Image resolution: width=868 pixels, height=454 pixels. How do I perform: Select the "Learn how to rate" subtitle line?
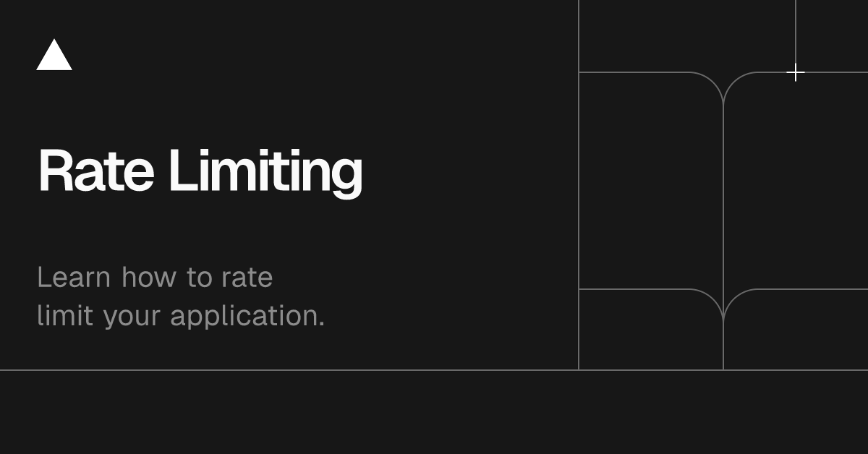[155, 278]
